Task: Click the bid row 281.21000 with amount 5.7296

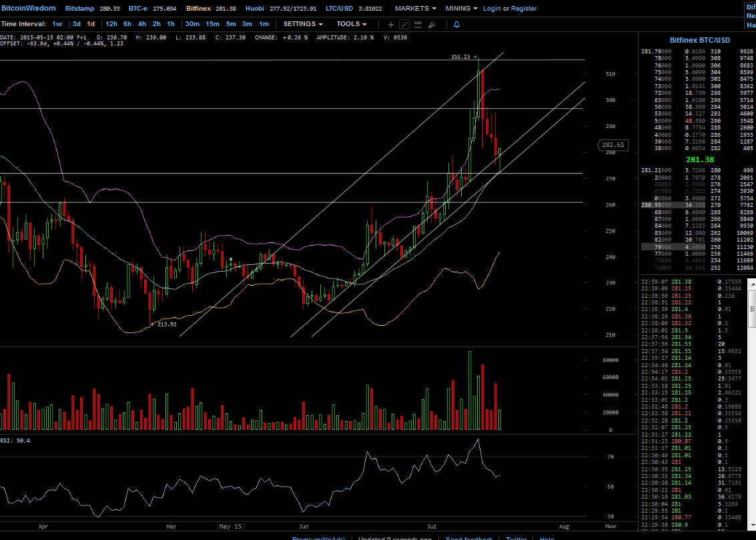Action: pyautogui.click(x=673, y=171)
